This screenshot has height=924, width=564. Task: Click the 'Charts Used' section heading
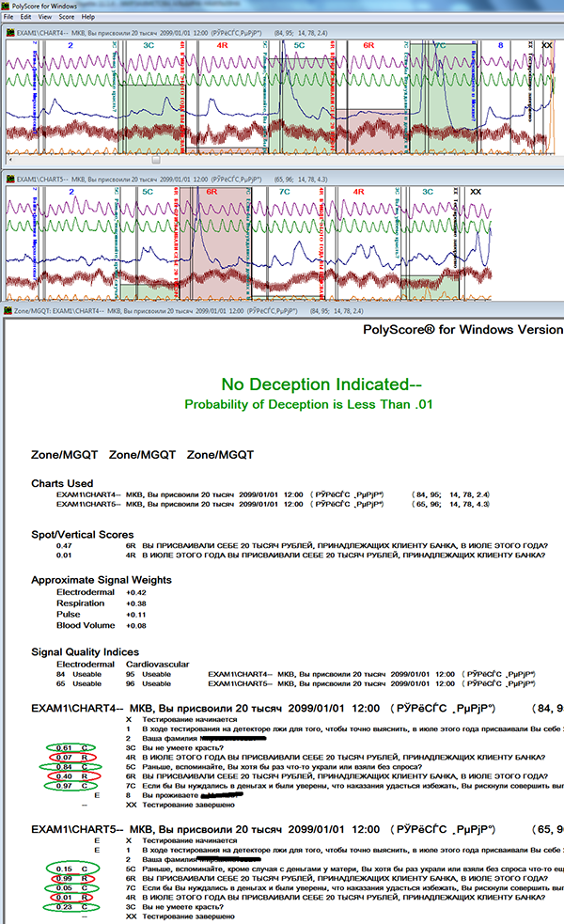click(x=62, y=483)
